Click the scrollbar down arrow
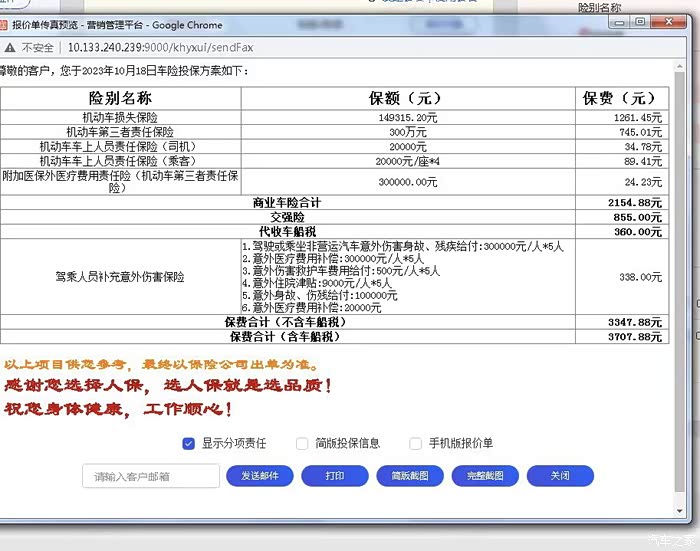 (680, 511)
